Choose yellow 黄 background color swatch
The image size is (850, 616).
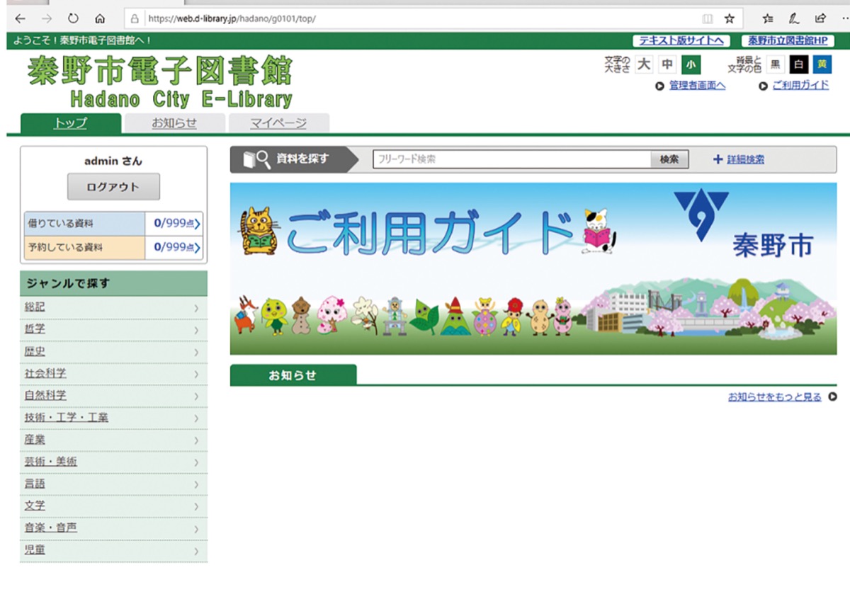tap(822, 64)
